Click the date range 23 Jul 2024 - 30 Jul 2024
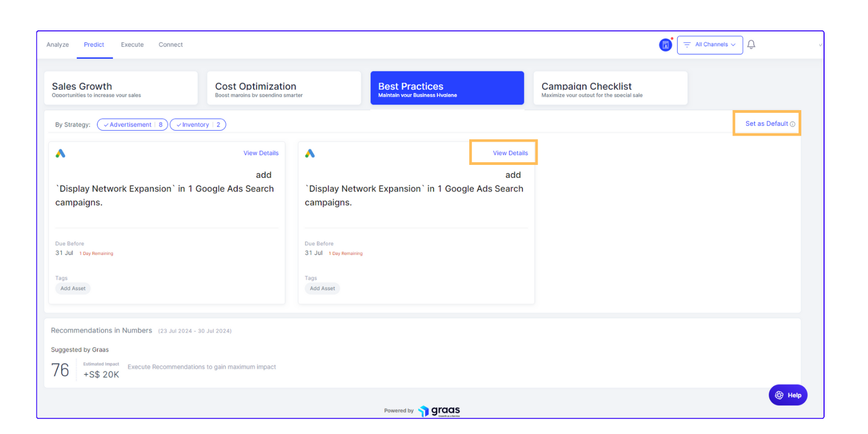This screenshot has height=434, width=868. [195, 331]
